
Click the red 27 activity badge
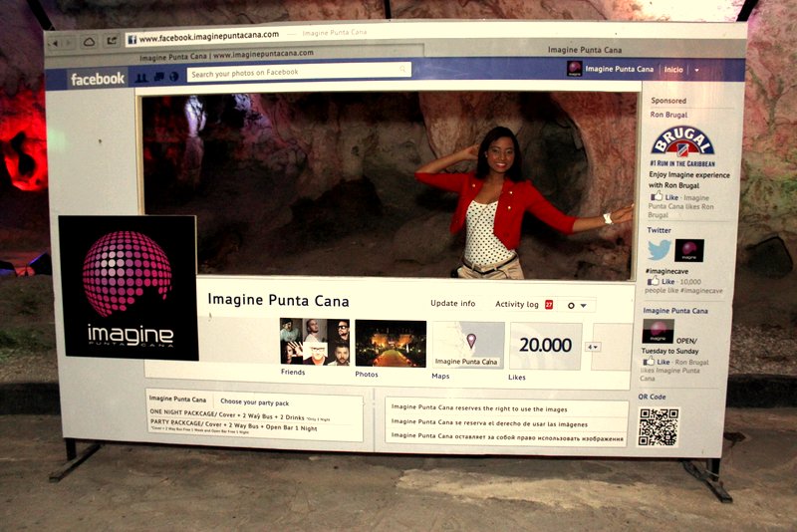(549, 305)
